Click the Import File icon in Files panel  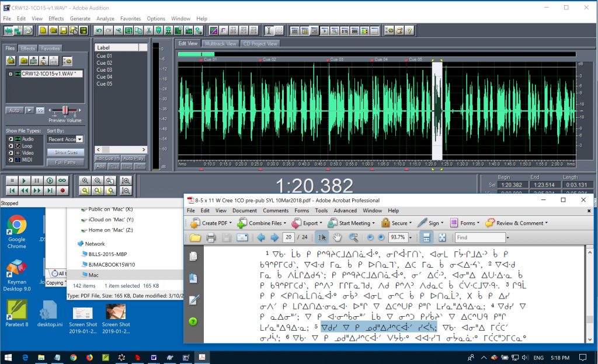pos(11,61)
